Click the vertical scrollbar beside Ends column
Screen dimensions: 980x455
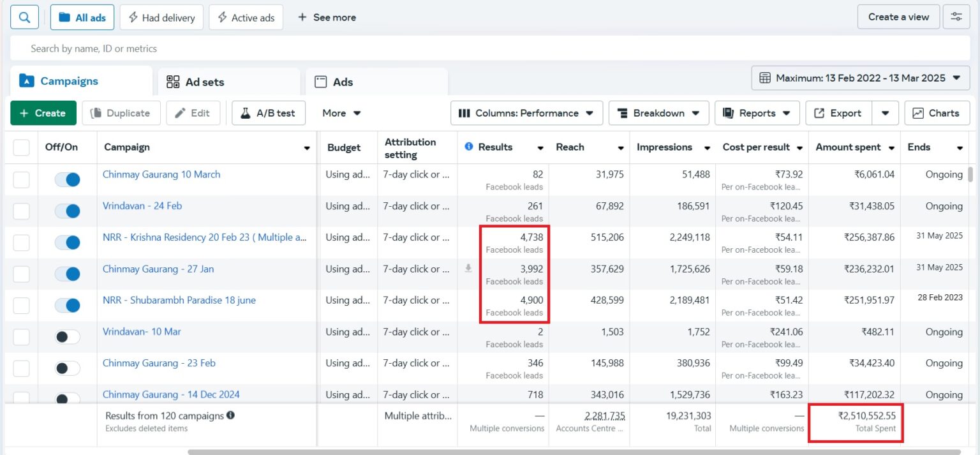pos(971,174)
